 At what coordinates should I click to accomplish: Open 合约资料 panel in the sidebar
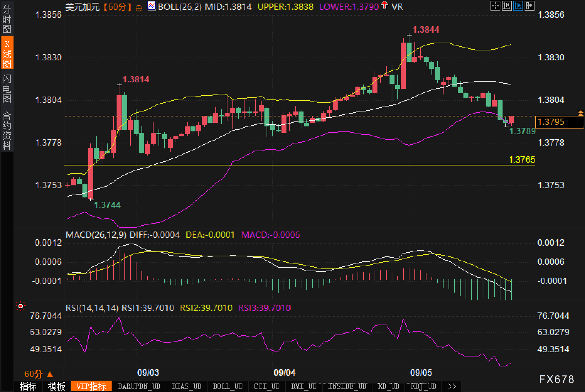click(x=7, y=130)
